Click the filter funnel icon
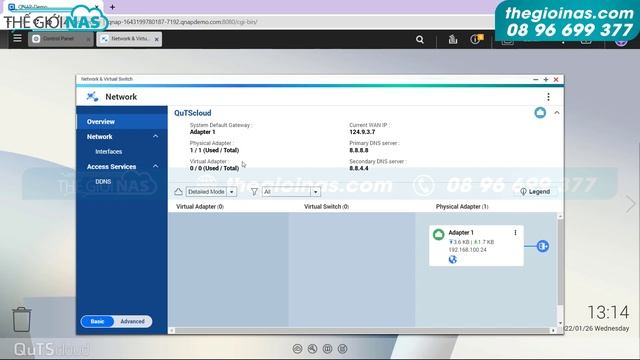 (x=254, y=191)
